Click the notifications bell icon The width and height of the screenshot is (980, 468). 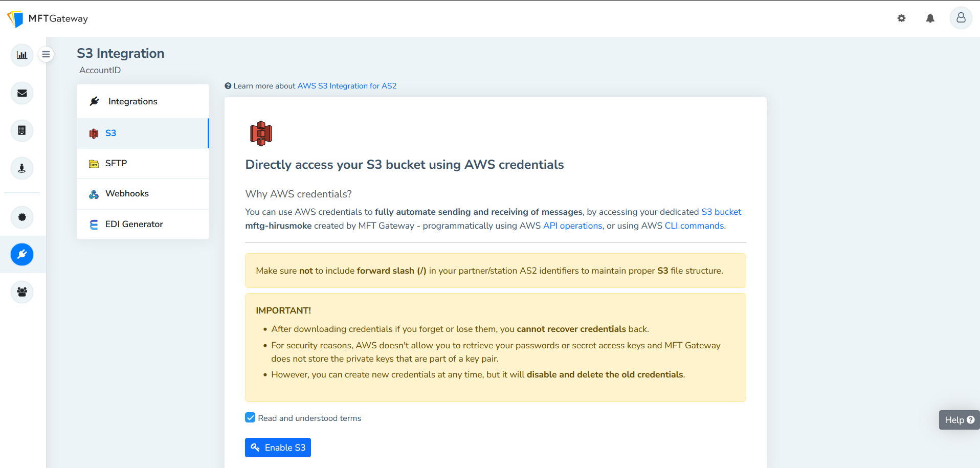tap(930, 18)
